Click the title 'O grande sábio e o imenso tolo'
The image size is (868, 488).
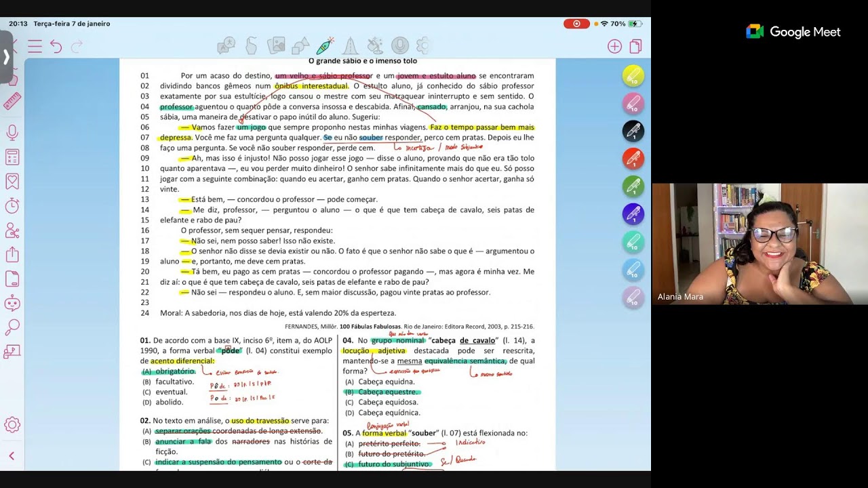point(363,61)
